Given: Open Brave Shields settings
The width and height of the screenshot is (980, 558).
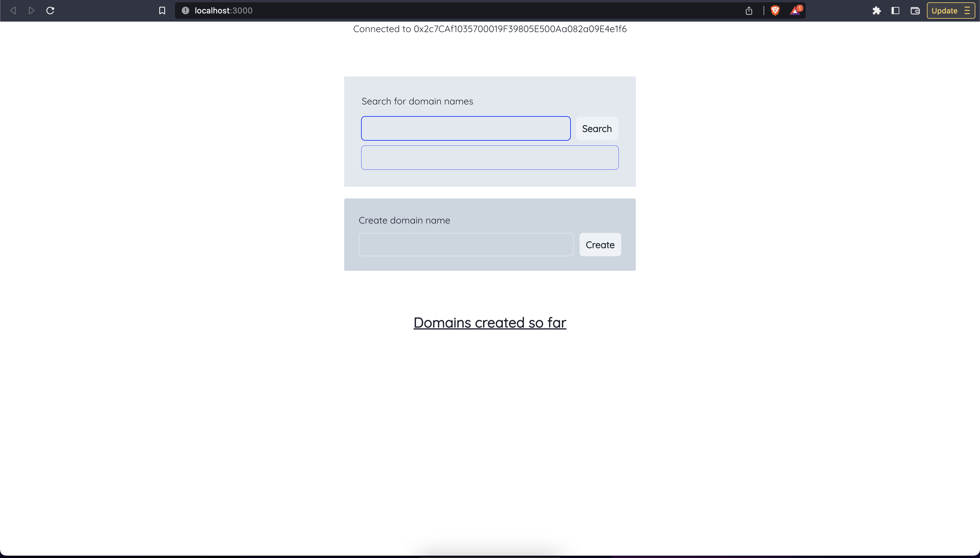Looking at the screenshot, I should pos(776,10).
